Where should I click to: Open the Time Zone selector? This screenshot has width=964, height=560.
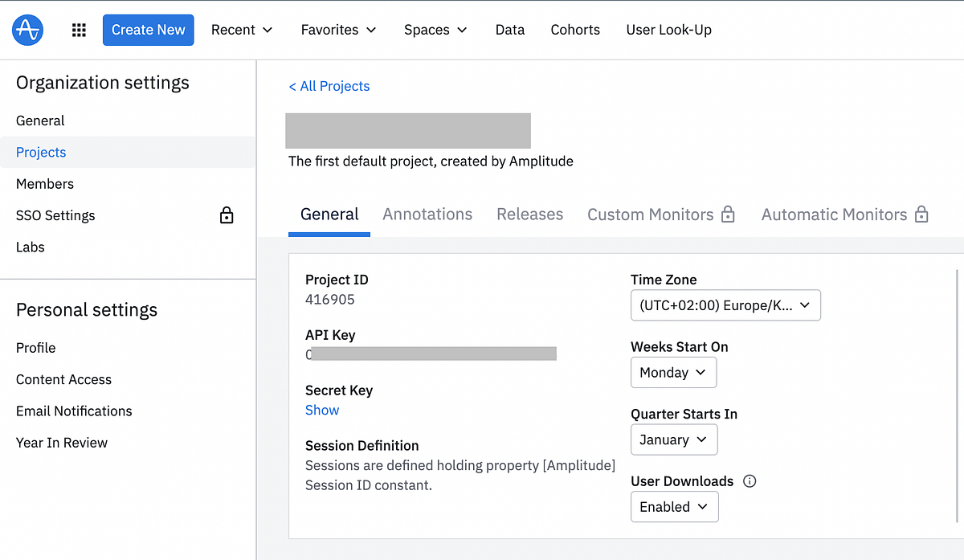(x=725, y=305)
